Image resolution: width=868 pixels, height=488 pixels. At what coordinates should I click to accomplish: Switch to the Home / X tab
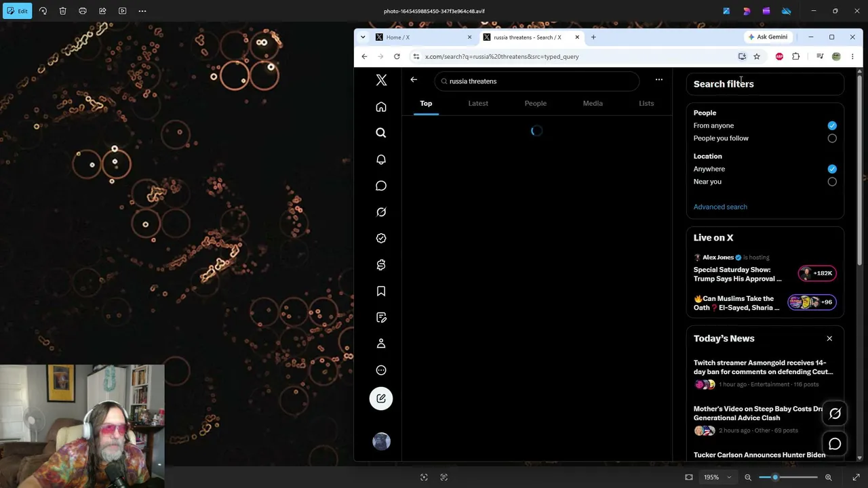422,37
